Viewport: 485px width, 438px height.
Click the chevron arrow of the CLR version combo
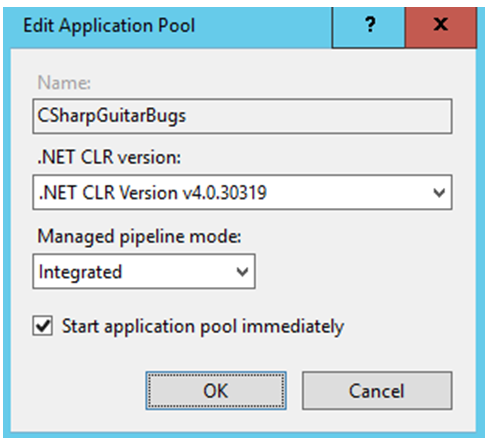click(439, 193)
